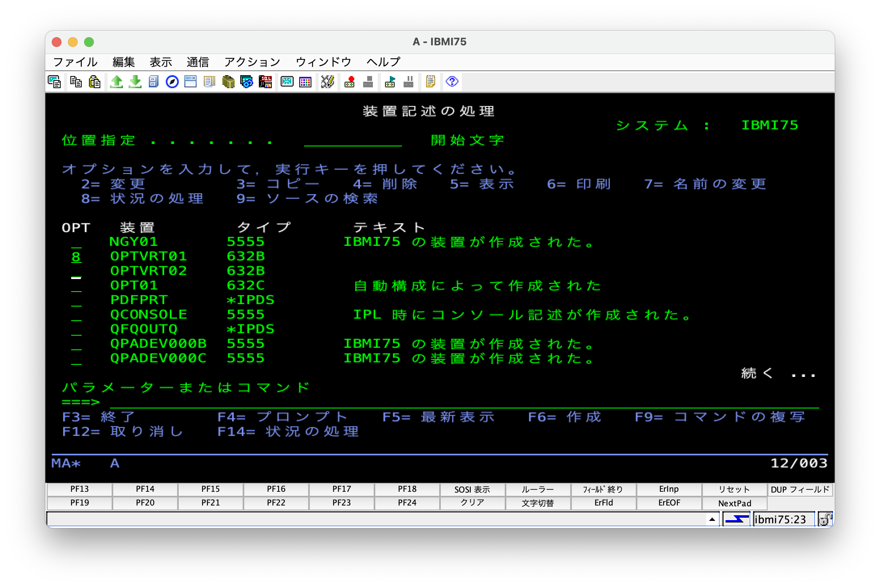Open the アクション menu

coord(252,62)
